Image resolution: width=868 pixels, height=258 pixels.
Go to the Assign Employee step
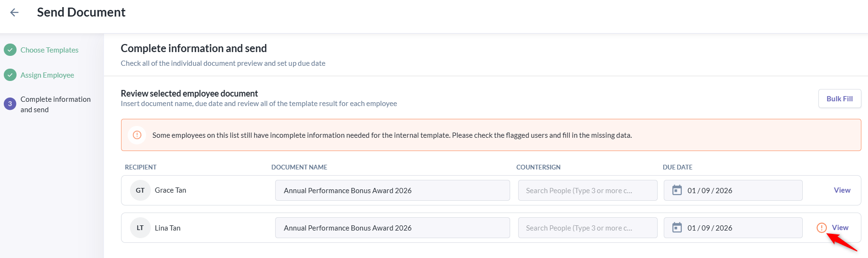[47, 75]
